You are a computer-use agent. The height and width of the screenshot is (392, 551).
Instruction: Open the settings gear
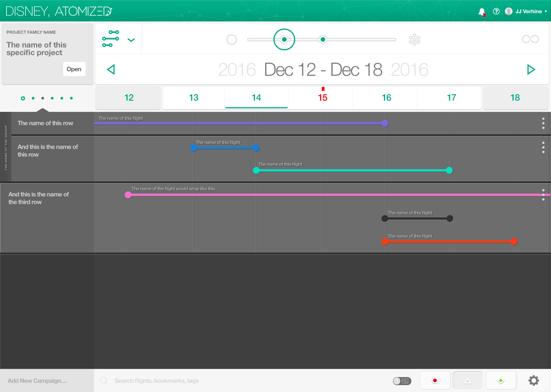point(534,381)
